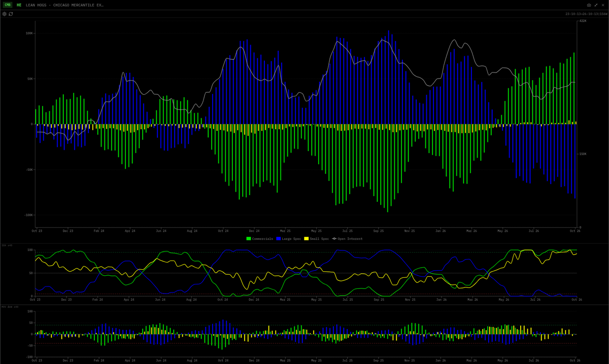Select the HE ticker symbol
Viewport: 609px width, 364px height.
tap(19, 5)
